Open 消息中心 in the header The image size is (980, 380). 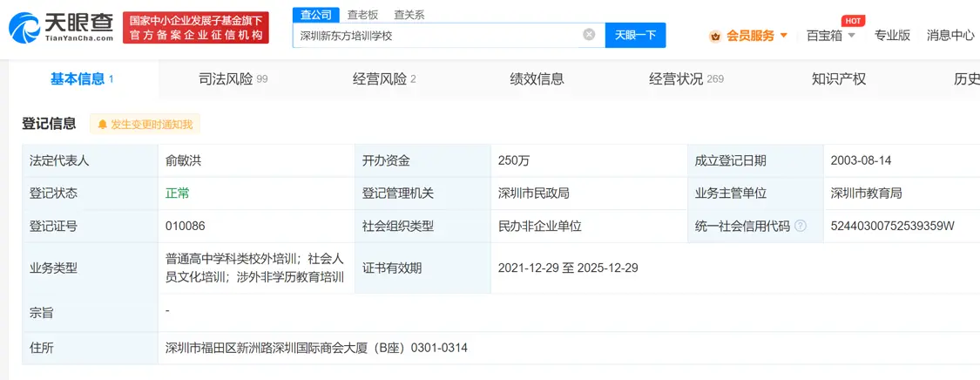(x=950, y=36)
